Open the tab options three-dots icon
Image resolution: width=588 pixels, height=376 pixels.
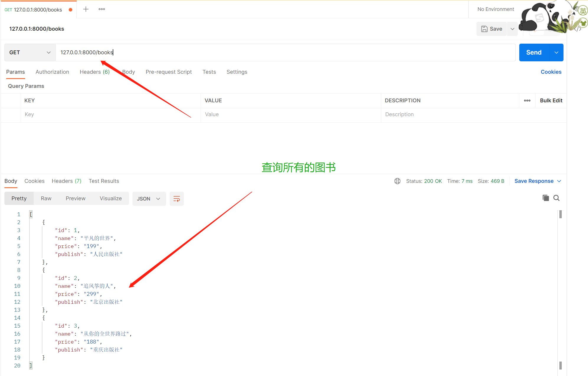[102, 9]
